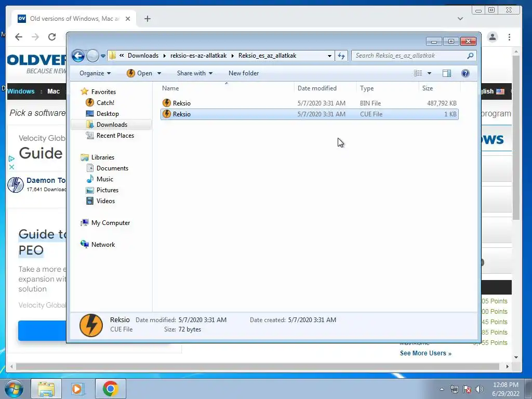Viewport: 532px width, 399px height.
Task: Click the Chrome horizontal scrollbar
Action: pyautogui.click(x=258, y=367)
